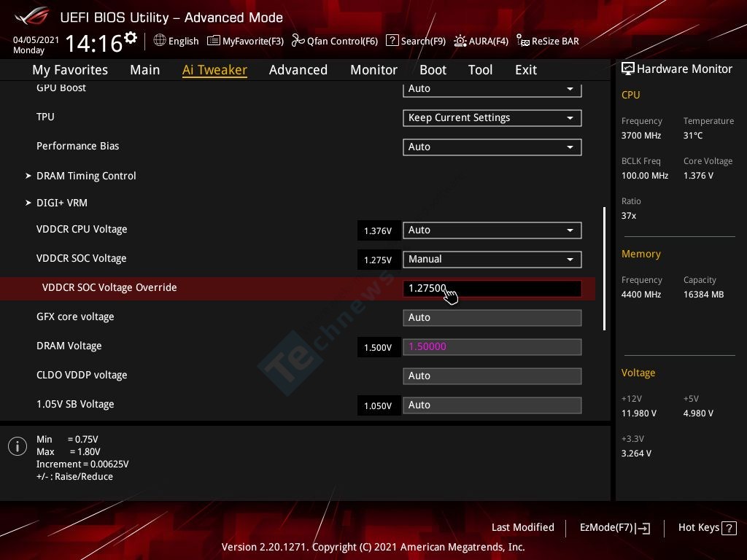Viewport: 747px width, 560px height.
Task: Click 1.376V current CPU voltage readout
Action: (x=378, y=231)
